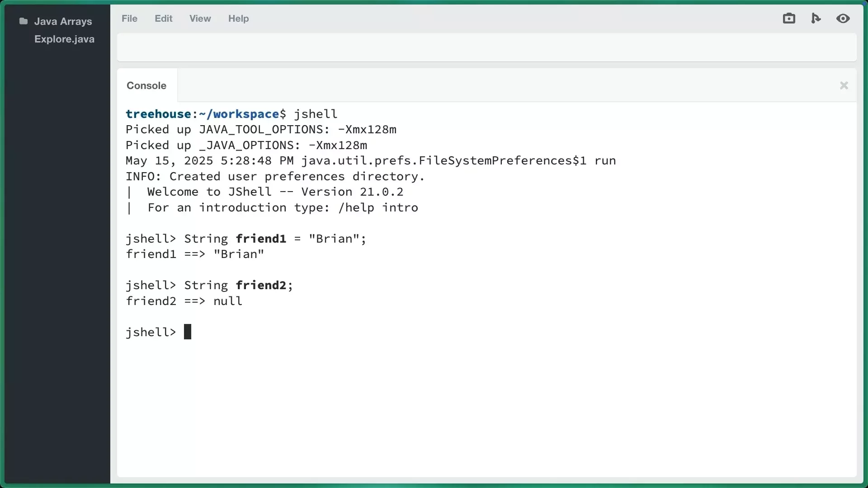Viewport: 868px width, 488px height.
Task: Click the friend1 declaration line
Action: [246, 239]
